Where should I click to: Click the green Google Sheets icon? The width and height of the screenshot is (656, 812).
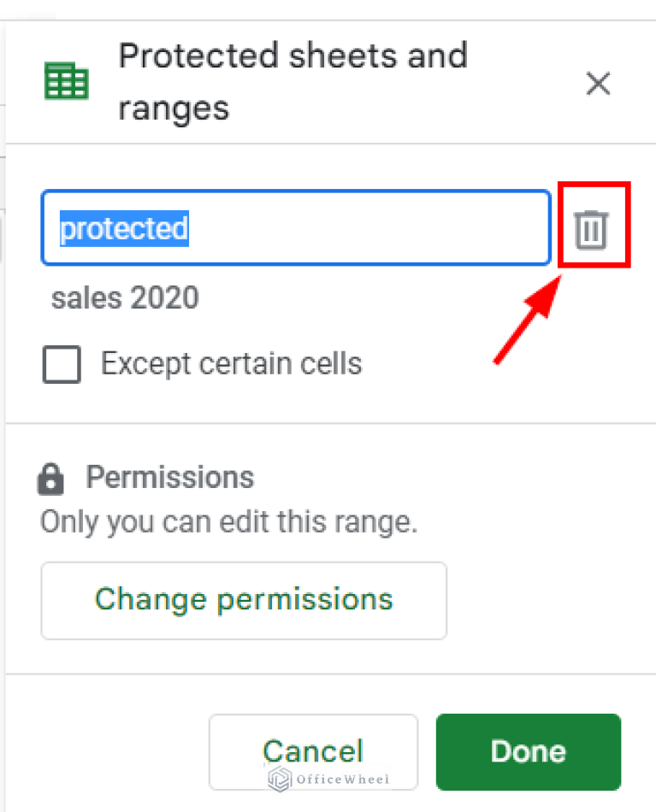67,83
